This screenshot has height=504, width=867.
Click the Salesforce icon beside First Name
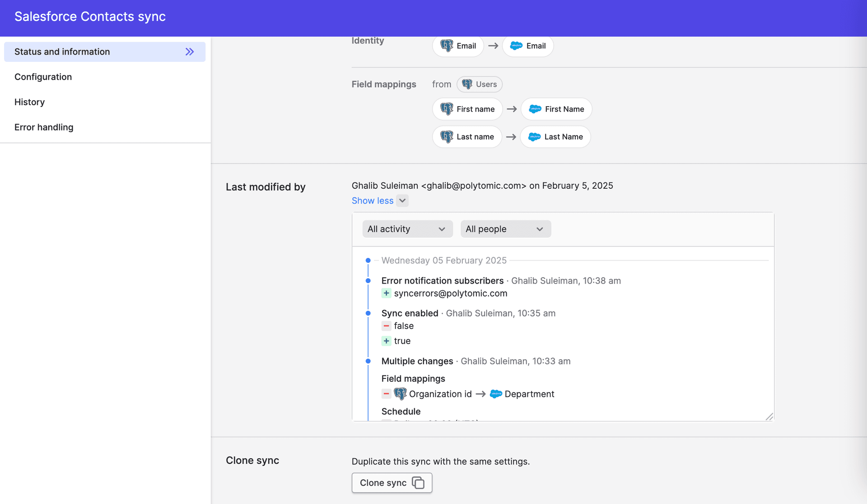[x=535, y=109]
